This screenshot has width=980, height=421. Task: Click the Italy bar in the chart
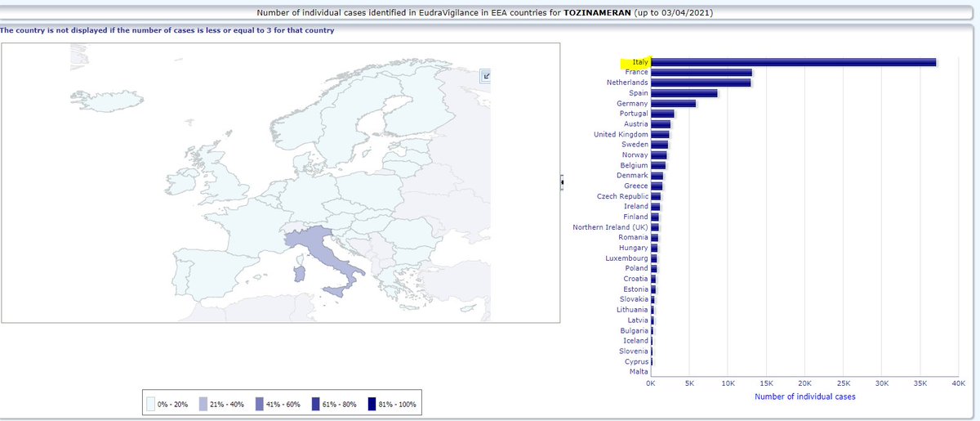(794, 62)
